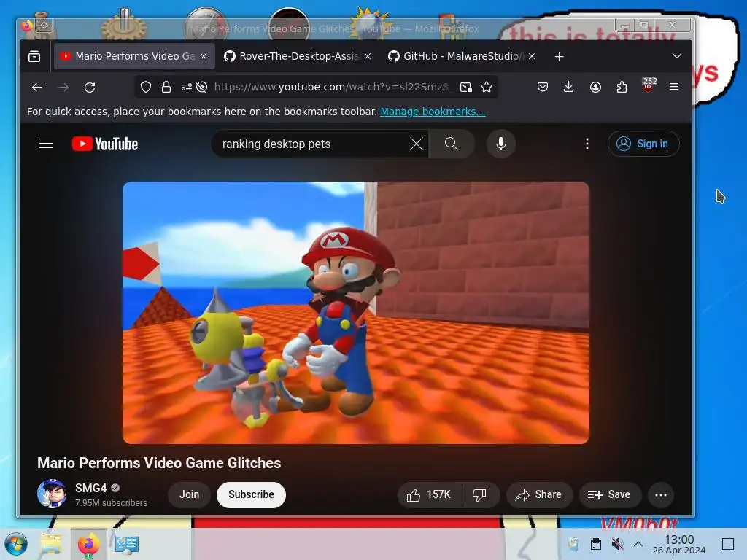The image size is (747, 560).
Task: Clear the YouTube search text
Action: pos(417,144)
